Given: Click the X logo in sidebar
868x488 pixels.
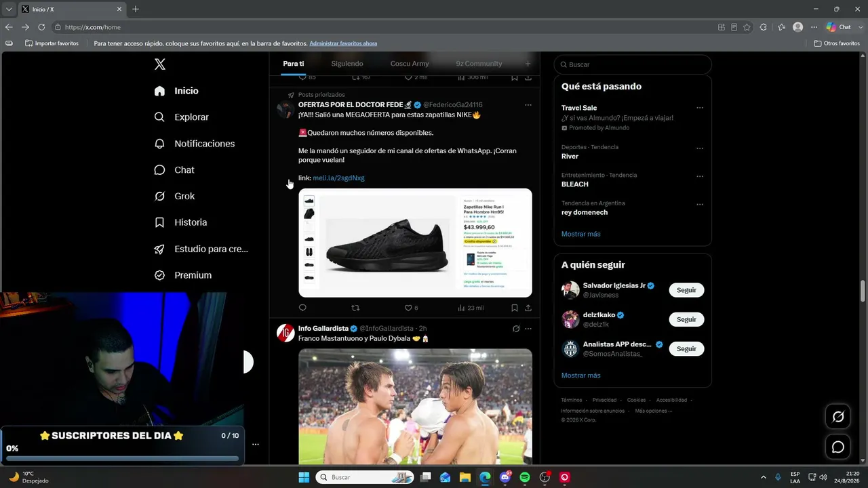Looking at the screenshot, I should click(x=160, y=64).
